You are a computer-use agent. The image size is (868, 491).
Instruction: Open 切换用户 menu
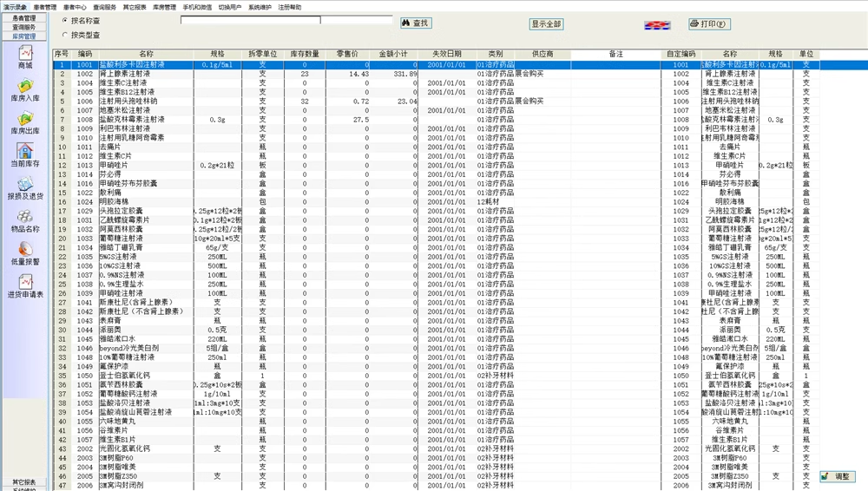pos(230,7)
